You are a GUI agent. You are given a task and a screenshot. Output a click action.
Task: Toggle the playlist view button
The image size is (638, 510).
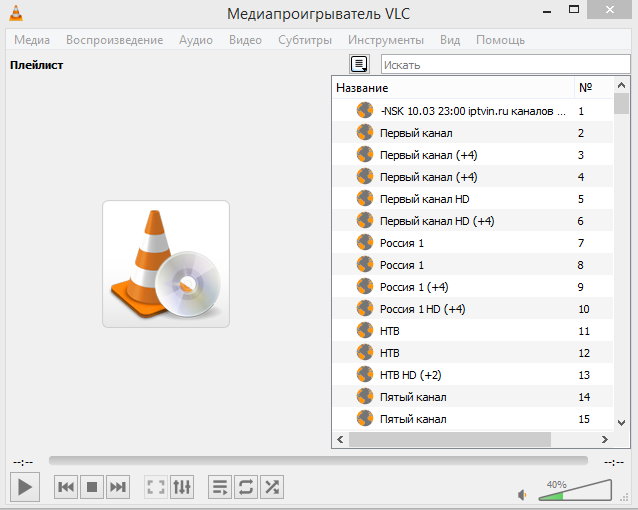pyautogui.click(x=220, y=487)
